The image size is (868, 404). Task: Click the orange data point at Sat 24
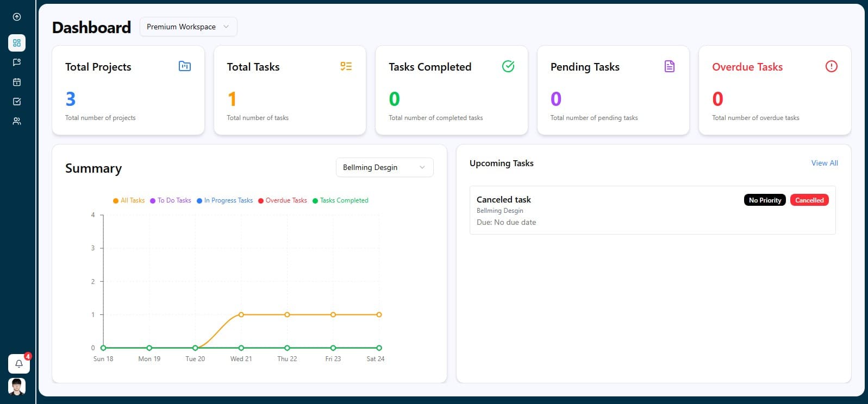click(379, 314)
